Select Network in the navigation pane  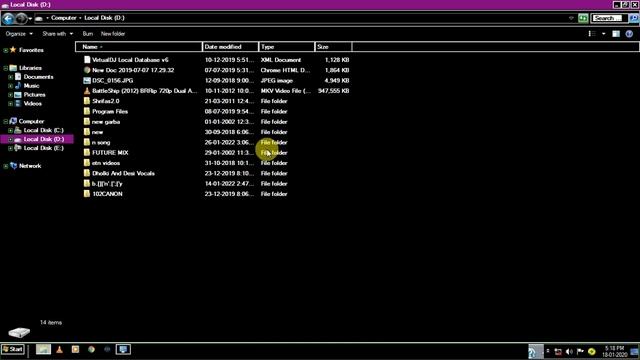[30, 166]
